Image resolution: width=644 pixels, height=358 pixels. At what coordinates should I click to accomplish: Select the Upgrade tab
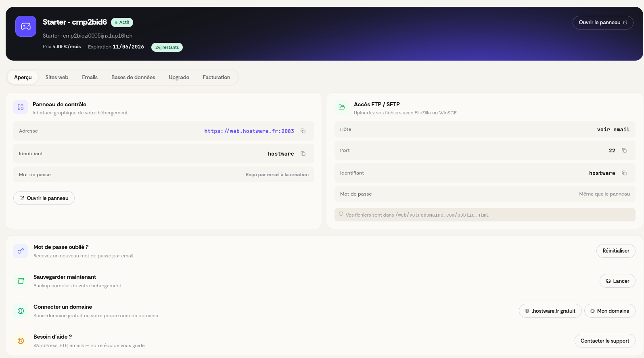click(179, 77)
